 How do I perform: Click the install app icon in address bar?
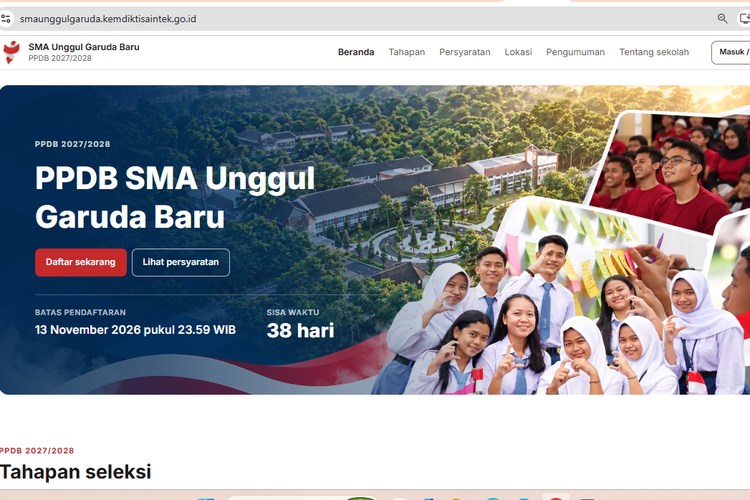click(x=745, y=19)
